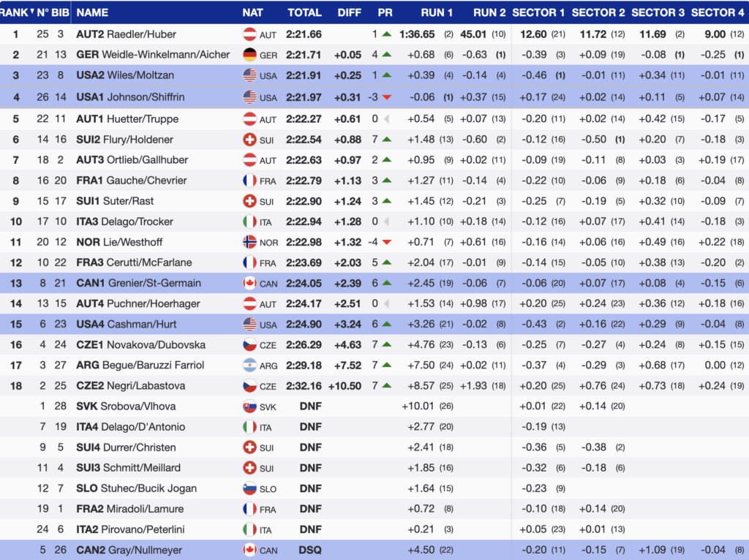Click the Norwegian flag in the NOR Lie/Westhoff row

tap(249, 242)
